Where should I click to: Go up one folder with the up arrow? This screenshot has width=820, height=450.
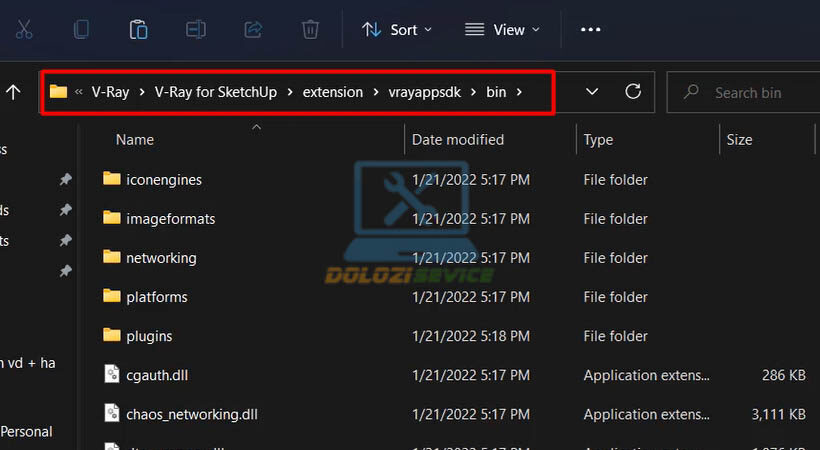13,93
